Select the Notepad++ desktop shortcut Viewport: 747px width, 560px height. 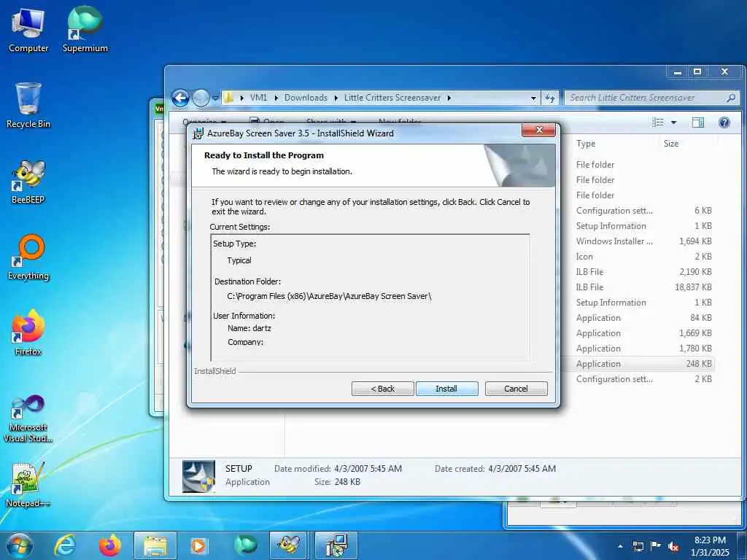coord(28,484)
